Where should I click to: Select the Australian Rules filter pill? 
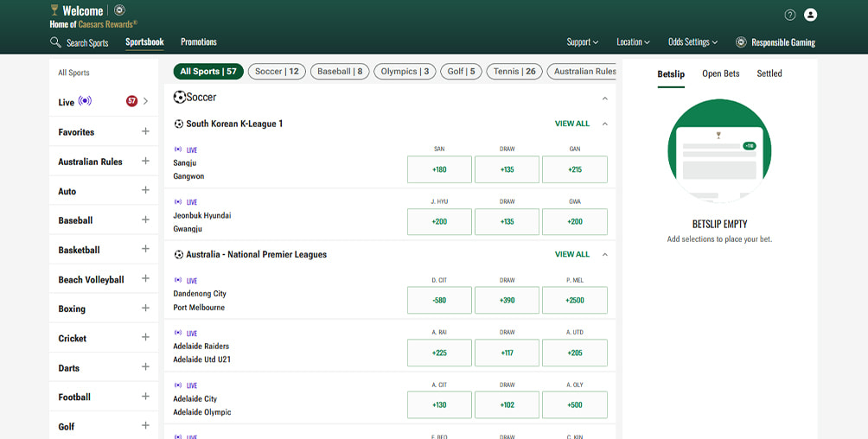(581, 72)
